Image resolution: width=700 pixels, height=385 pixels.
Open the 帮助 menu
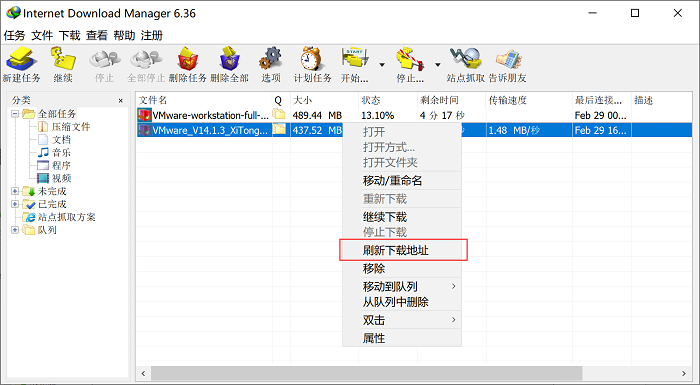click(125, 35)
